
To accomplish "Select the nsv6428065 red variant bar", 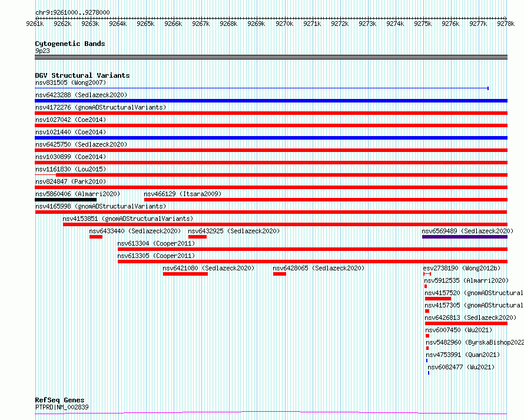I will click(x=280, y=274).
